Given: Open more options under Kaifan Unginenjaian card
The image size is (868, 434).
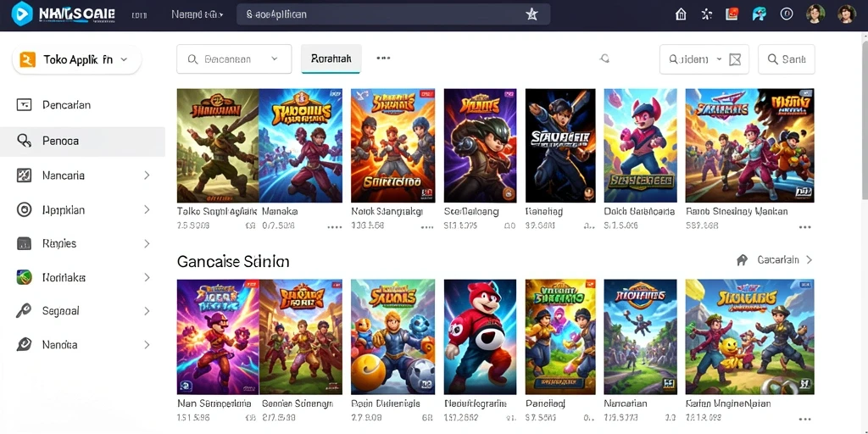Looking at the screenshot, I should point(805,419).
